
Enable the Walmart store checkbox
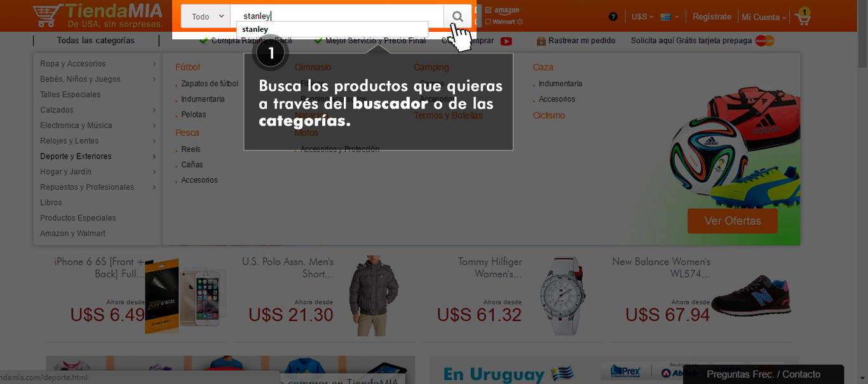tap(488, 22)
